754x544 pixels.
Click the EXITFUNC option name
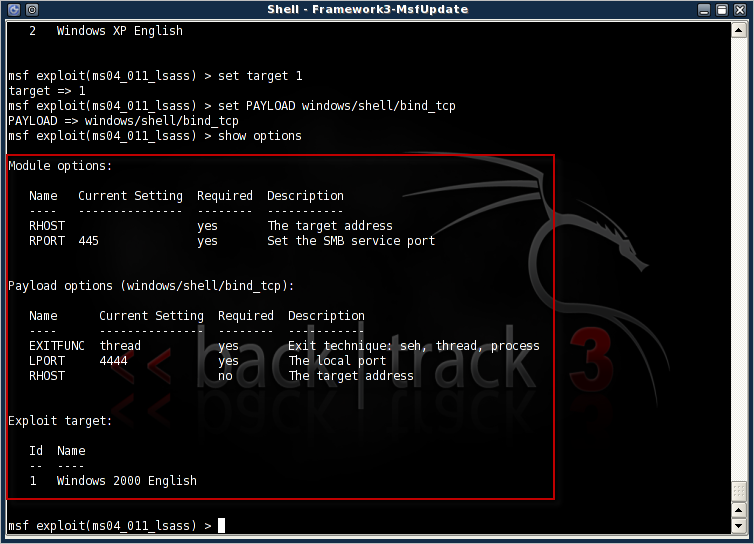coord(57,346)
